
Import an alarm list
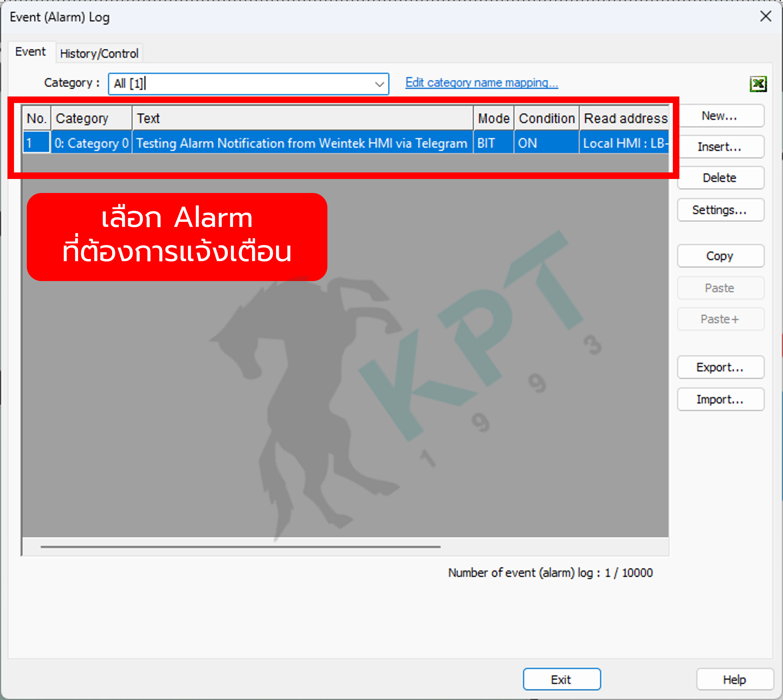point(720,399)
